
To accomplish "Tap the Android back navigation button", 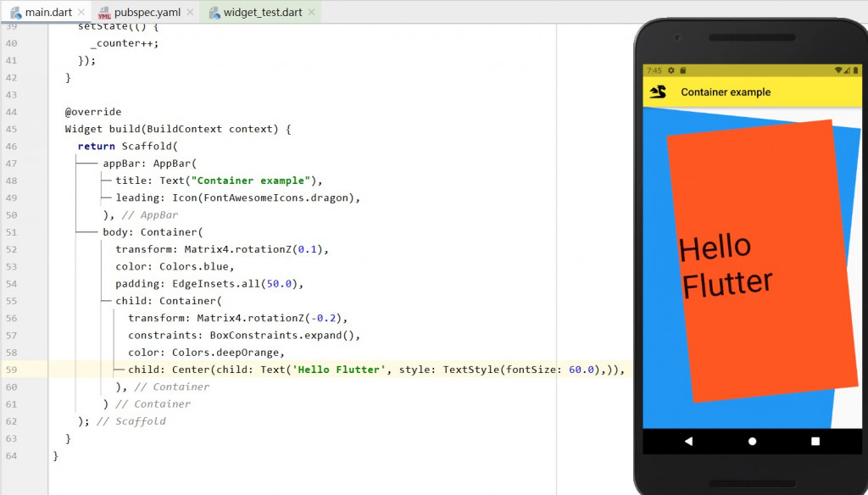I will pyautogui.click(x=688, y=442).
